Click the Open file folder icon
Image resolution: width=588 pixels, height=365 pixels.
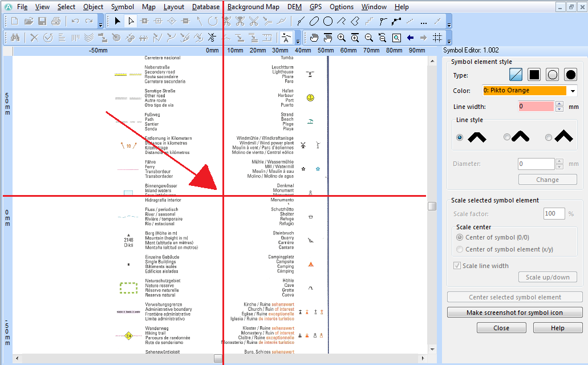[29, 21]
